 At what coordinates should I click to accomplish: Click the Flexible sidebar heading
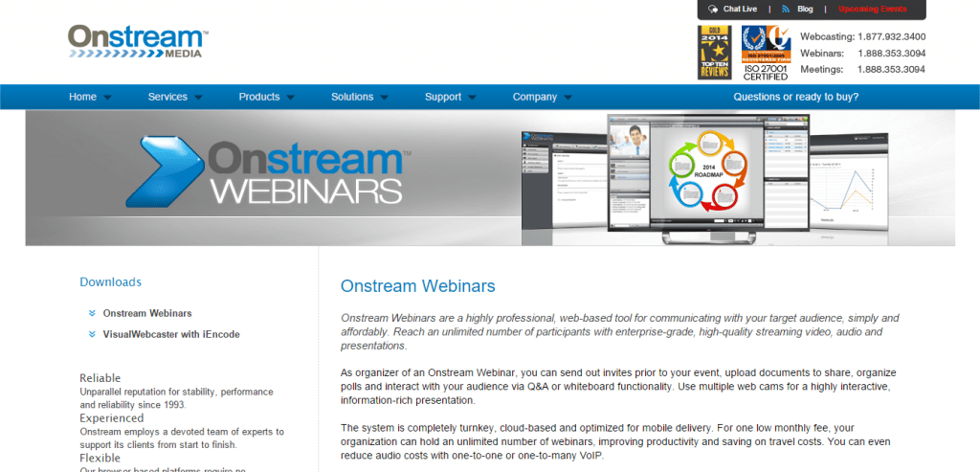click(100, 459)
